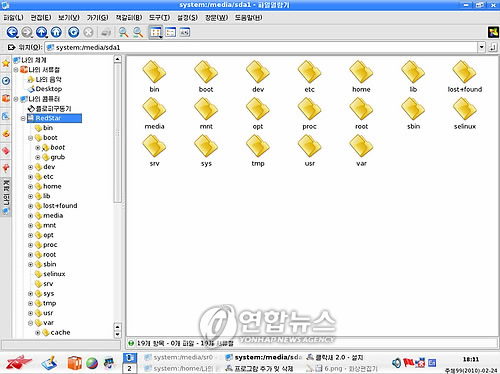The image size is (500, 374).
Task: Open the location bar history dropdown
Action: click(481, 47)
